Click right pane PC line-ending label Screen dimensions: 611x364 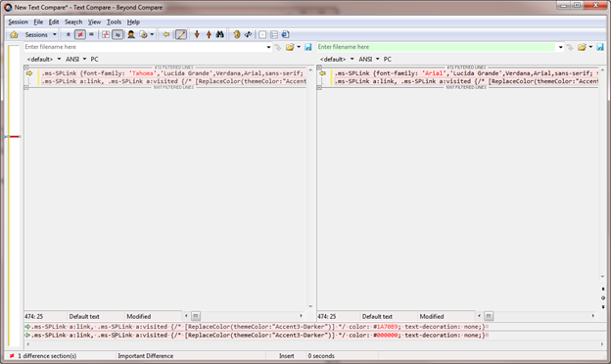coord(388,59)
